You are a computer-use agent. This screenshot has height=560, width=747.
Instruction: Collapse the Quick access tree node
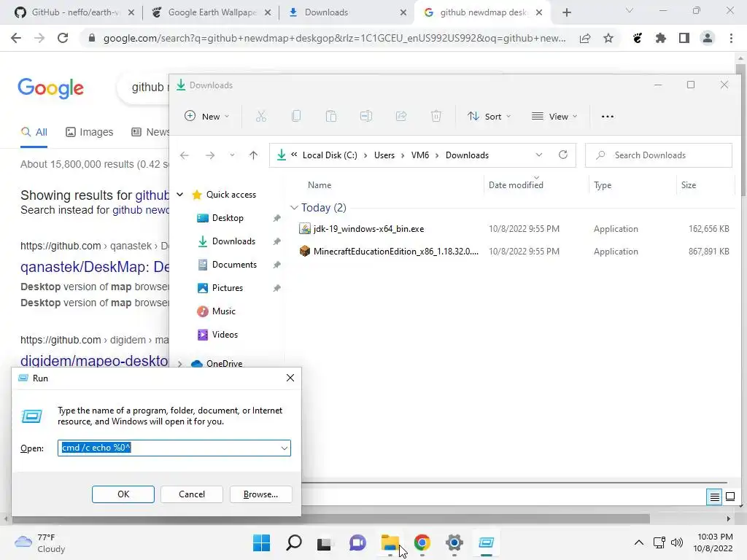click(180, 194)
